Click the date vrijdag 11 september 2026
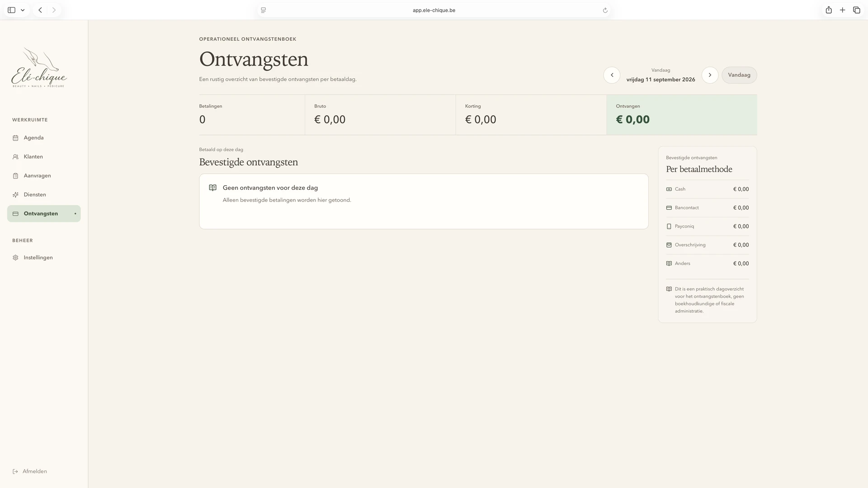Screen dimensions: 868x488 pyautogui.click(x=660, y=80)
